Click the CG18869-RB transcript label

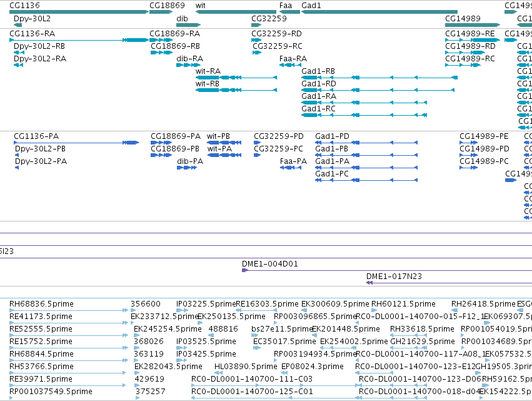[x=175, y=46]
